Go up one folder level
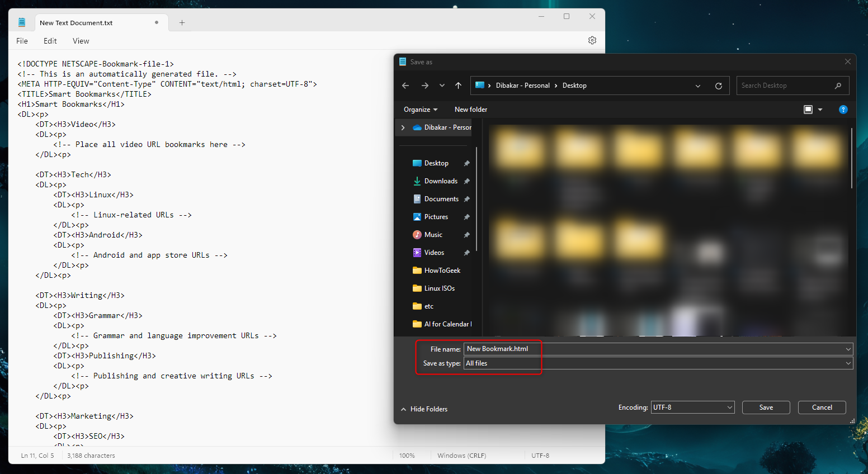The image size is (868, 474). tap(458, 85)
